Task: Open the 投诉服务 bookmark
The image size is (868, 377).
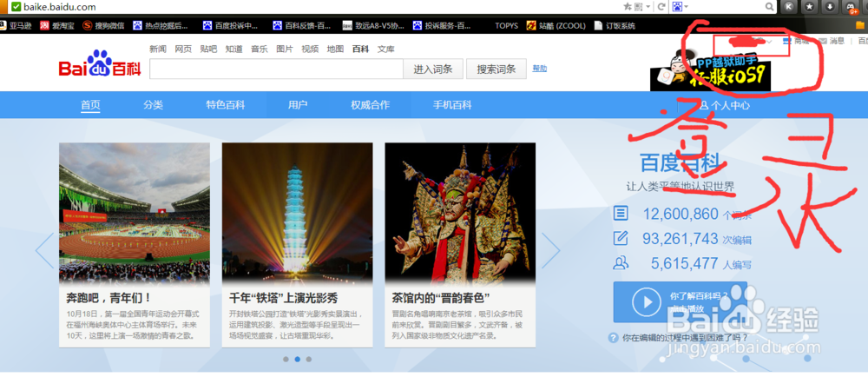Action: pos(443,25)
